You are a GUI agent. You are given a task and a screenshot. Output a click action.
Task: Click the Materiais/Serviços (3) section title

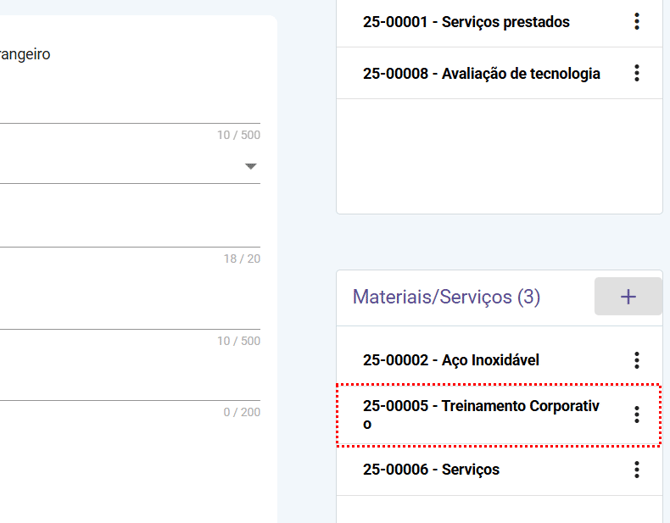(x=446, y=297)
